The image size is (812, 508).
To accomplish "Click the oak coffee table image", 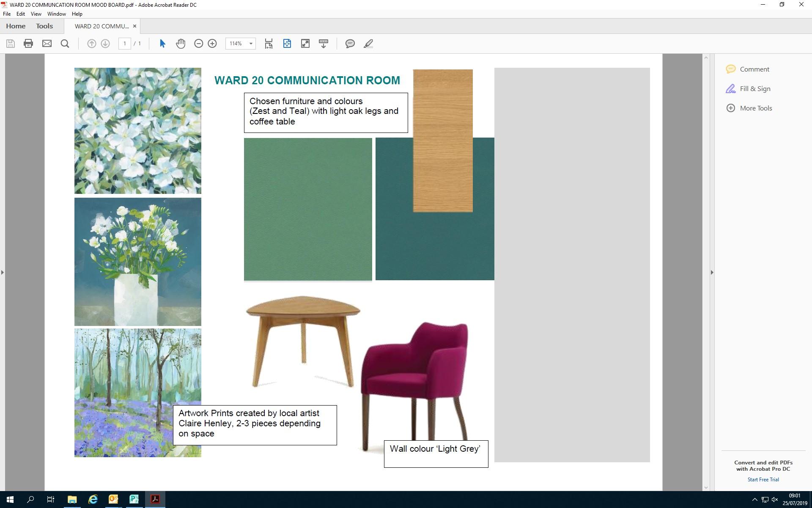I will [303, 341].
